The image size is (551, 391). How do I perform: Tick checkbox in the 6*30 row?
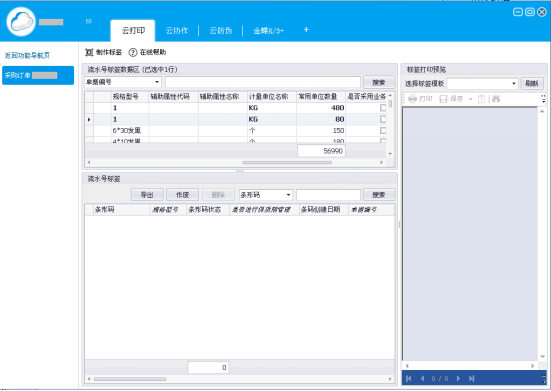383,131
